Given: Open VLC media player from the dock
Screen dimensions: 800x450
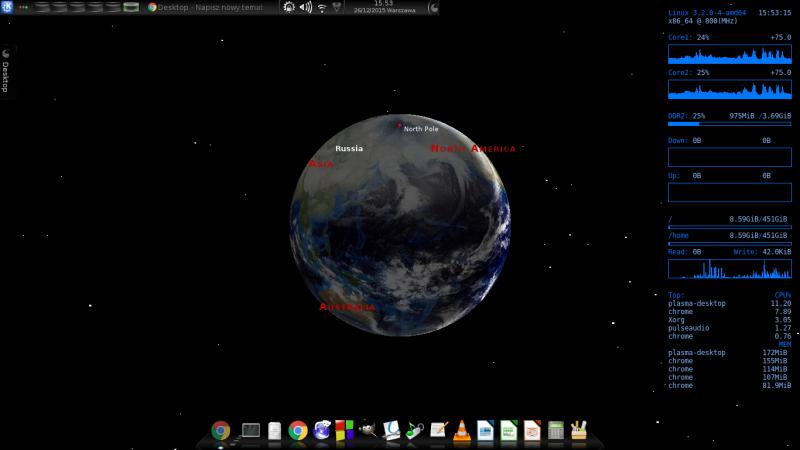Looking at the screenshot, I should (x=462, y=430).
